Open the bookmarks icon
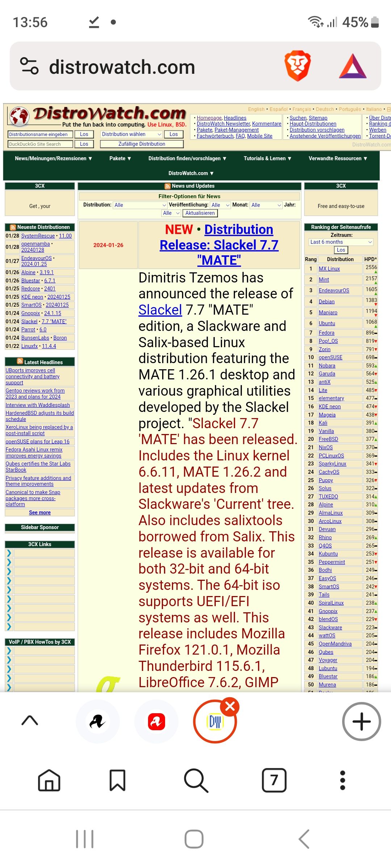The image size is (391, 868). tap(117, 780)
